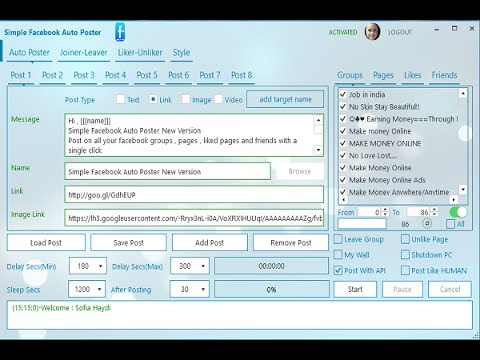Click the search box below From
The image size is (480, 360).
(362, 223)
